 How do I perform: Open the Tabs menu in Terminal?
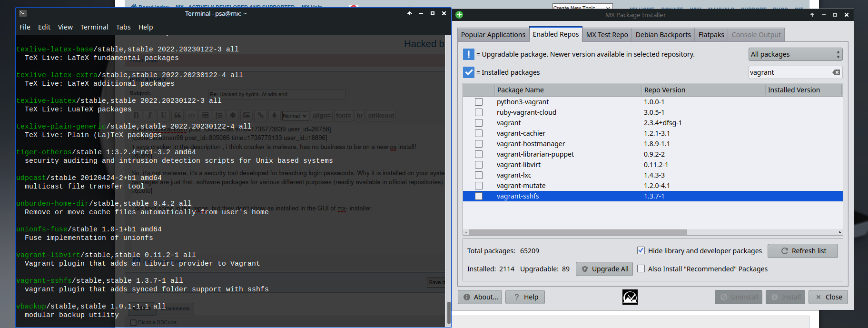point(123,27)
